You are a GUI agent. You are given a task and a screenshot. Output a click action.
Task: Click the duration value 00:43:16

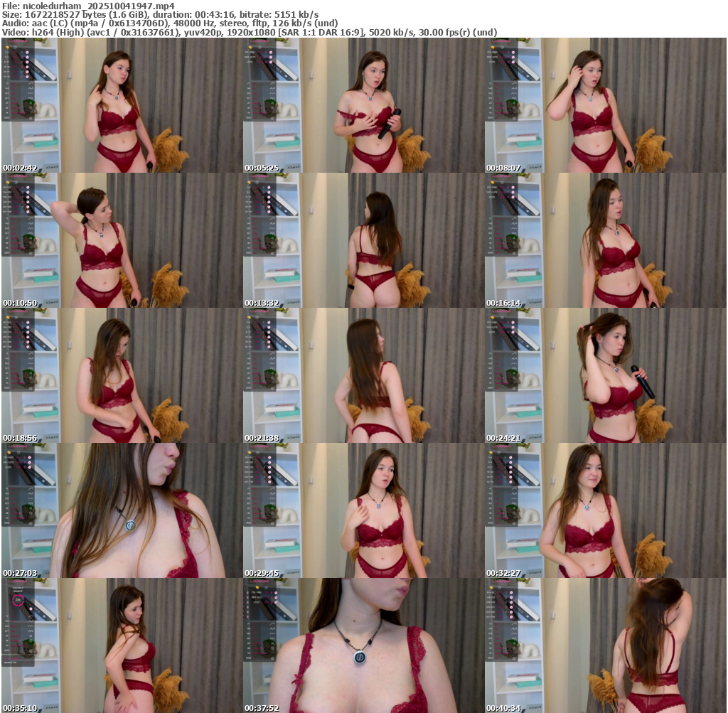(x=215, y=15)
